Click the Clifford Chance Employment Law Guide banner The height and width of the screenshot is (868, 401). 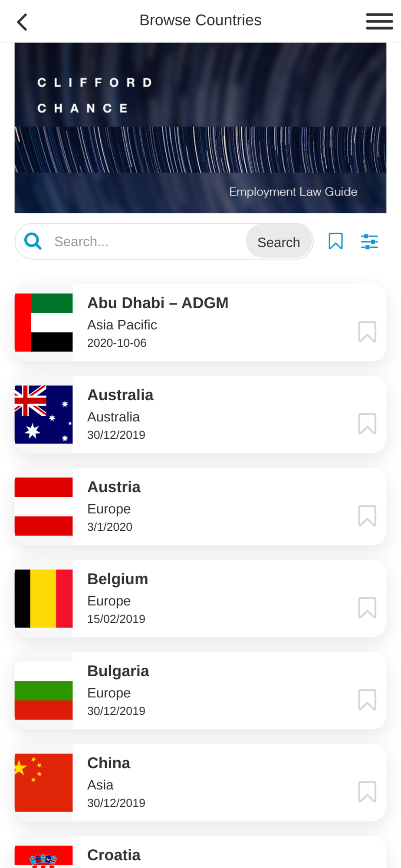tap(200, 128)
